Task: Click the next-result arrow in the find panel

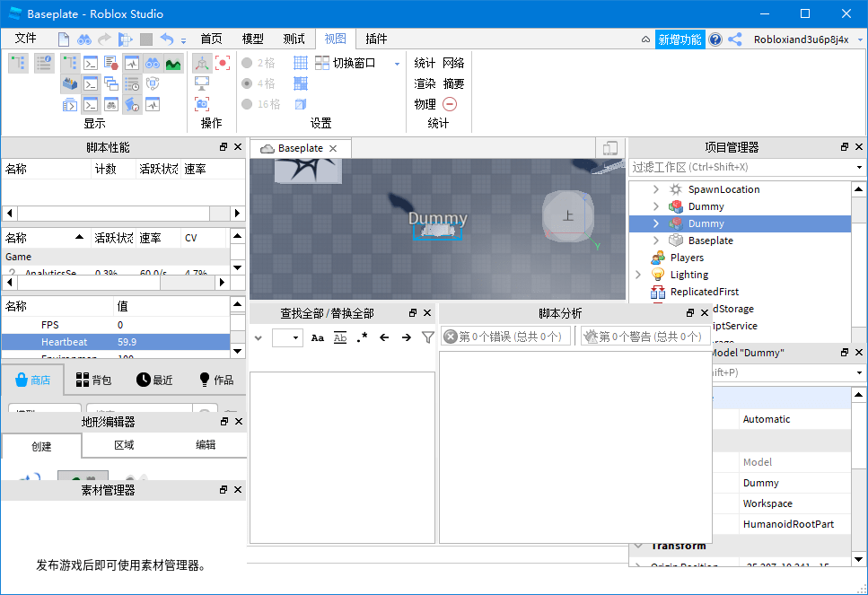Action: click(x=407, y=337)
